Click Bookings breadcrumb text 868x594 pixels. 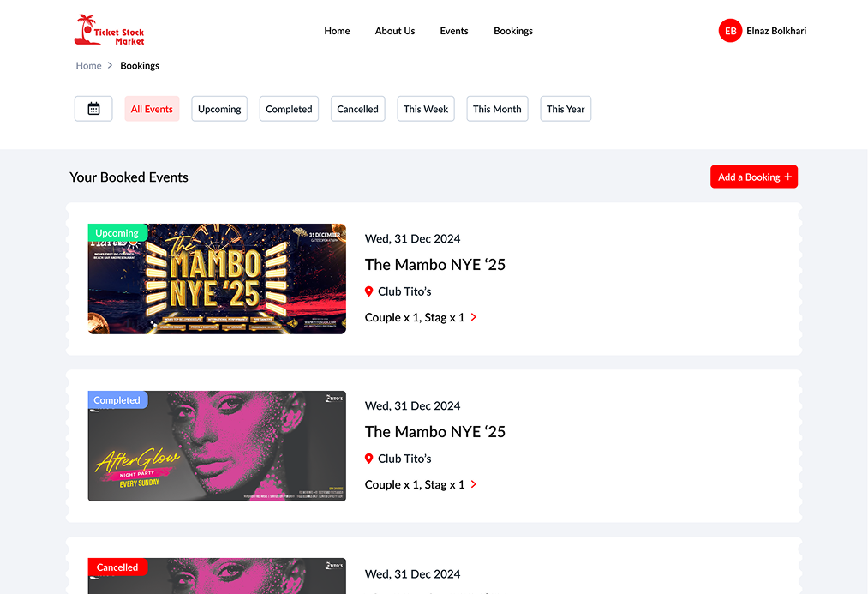tap(140, 65)
